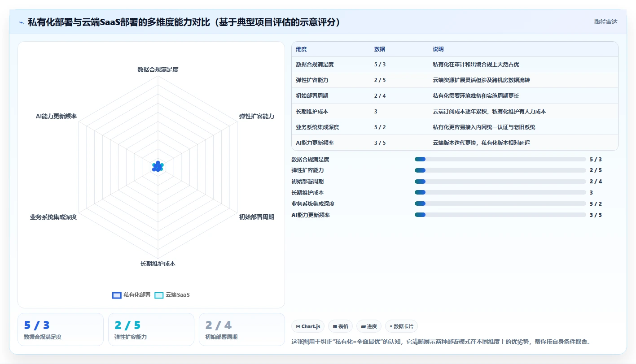Click the 2 / 5 弹性扩容能力 stat card
Viewport: 636px width, 364px height.
151,329
